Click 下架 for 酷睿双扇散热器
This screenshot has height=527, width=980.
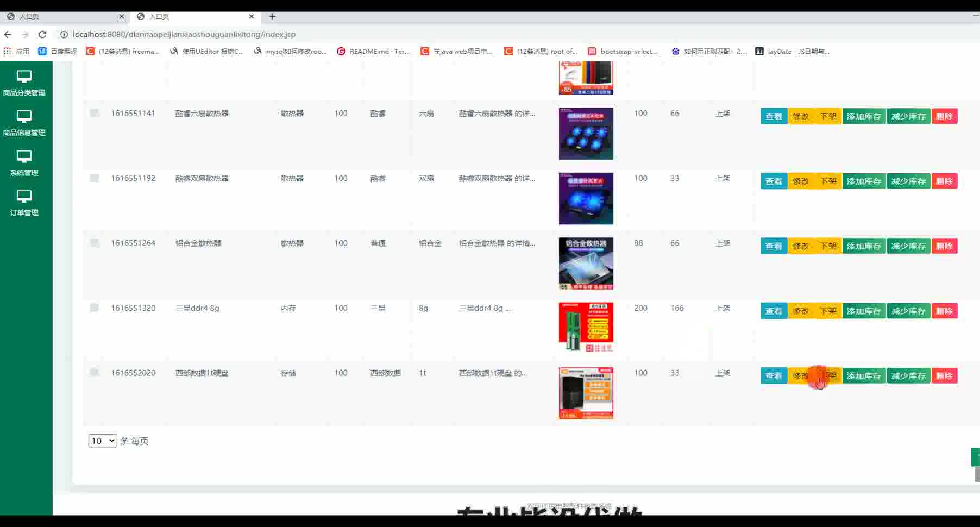pyautogui.click(x=828, y=181)
